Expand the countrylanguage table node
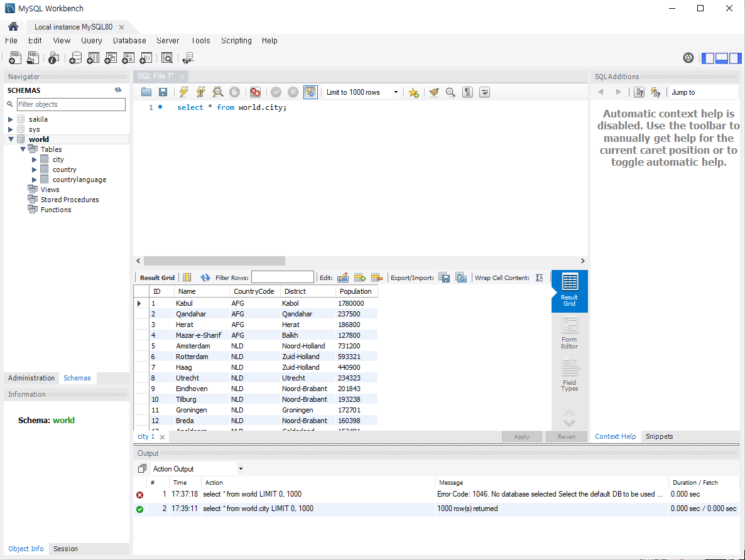The width and height of the screenshot is (745, 560). pos(34,180)
